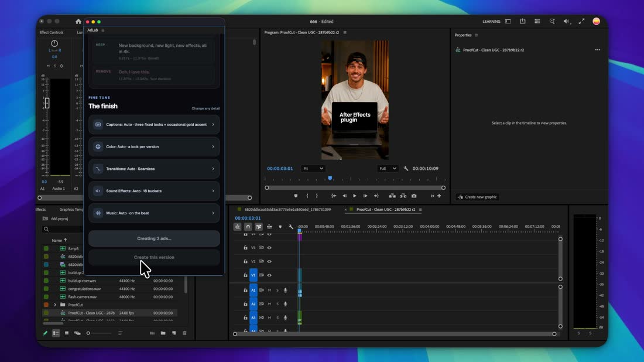The height and width of the screenshot is (362, 644).
Task: Mute track A1
Action: click(269, 291)
